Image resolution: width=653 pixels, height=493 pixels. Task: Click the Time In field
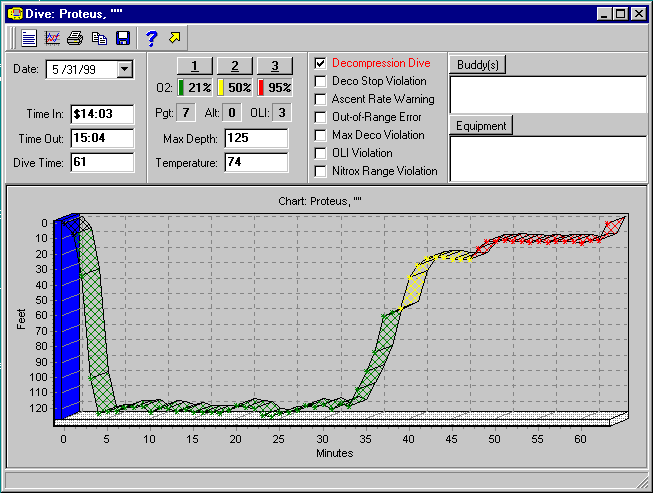pyautogui.click(x=102, y=114)
